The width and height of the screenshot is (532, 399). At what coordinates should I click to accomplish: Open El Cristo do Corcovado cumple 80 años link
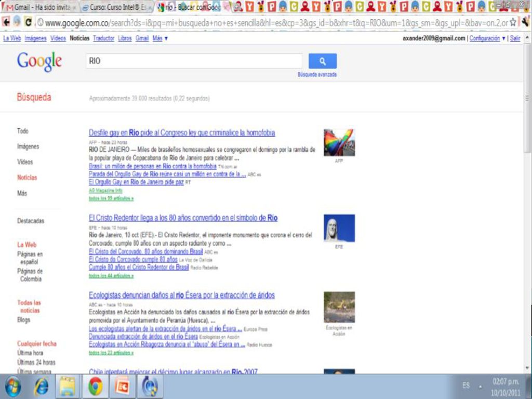click(133, 260)
